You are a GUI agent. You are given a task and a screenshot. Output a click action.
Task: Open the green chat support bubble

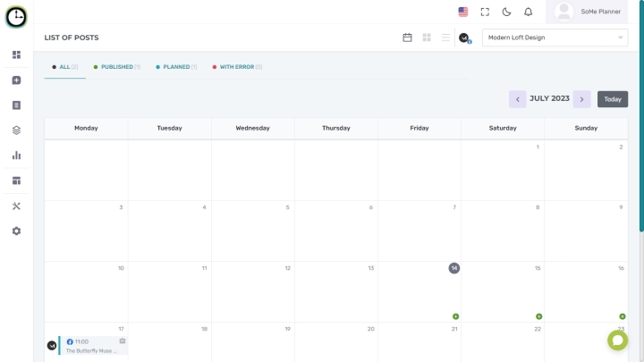click(618, 341)
